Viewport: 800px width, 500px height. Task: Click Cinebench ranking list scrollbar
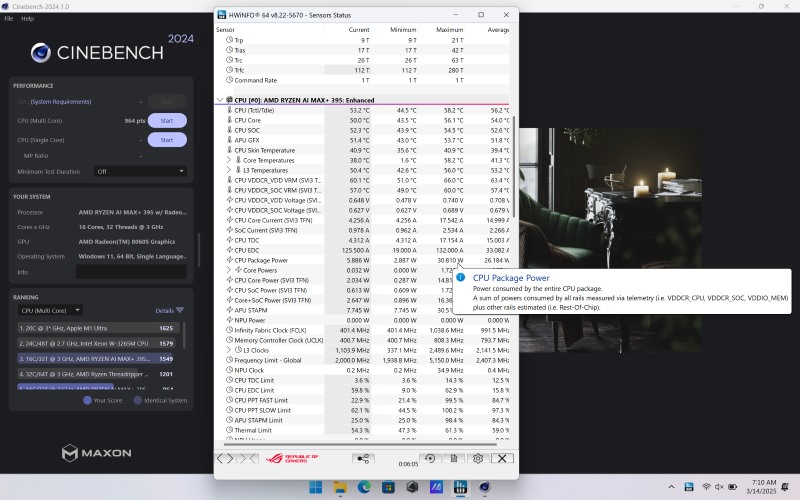click(x=184, y=335)
